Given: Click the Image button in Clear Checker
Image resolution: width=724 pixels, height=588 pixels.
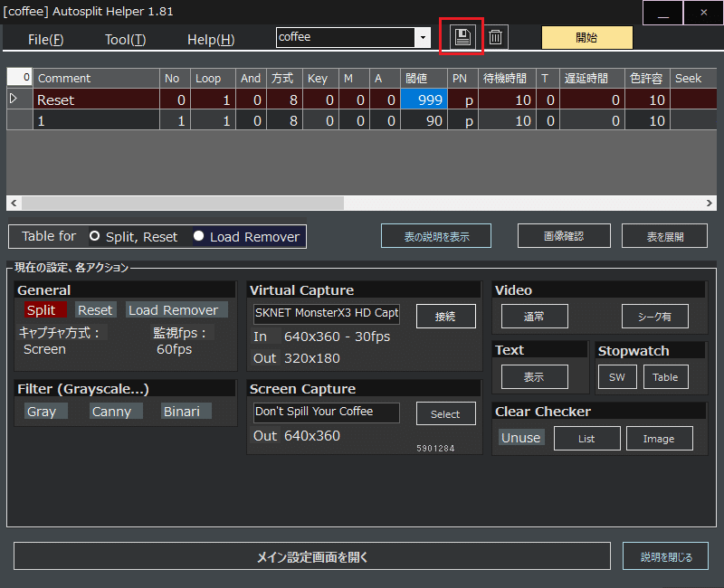Looking at the screenshot, I should (660, 438).
